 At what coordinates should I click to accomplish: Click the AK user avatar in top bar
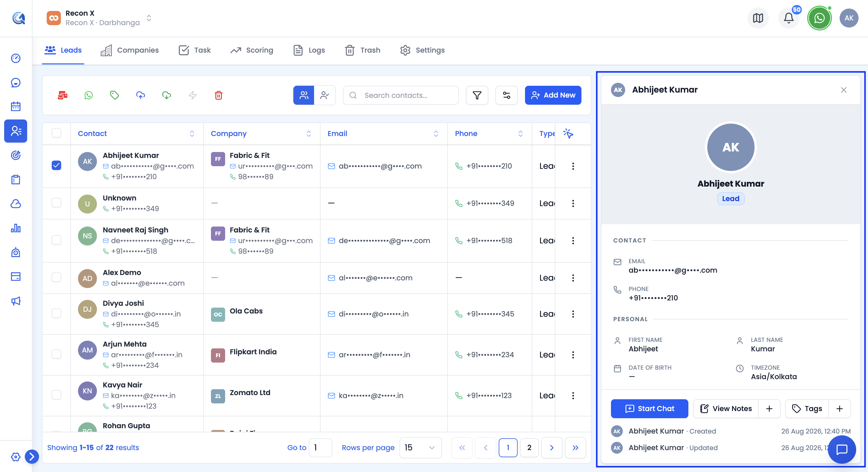point(849,18)
